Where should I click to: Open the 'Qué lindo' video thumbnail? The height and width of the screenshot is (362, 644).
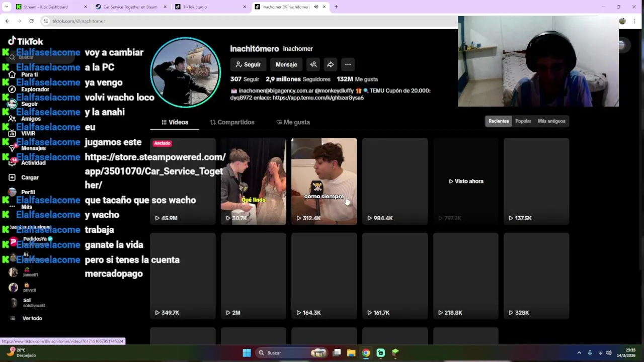(253, 181)
